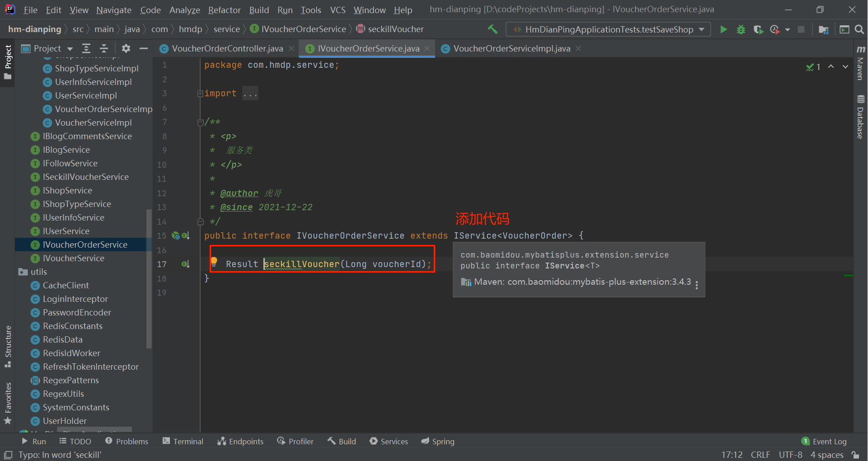868x461 pixels.
Task: Jump to previous highlighted error arrow
Action: click(x=831, y=66)
